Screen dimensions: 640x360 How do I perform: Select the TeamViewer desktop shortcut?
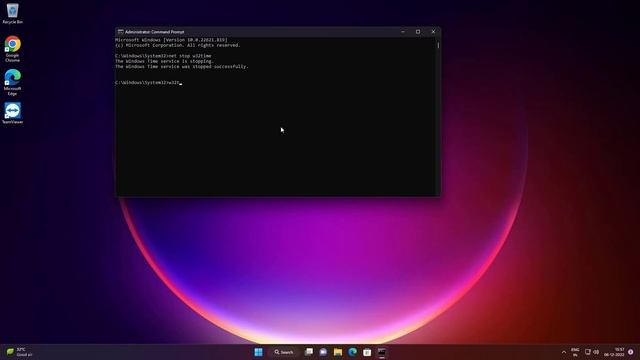tap(13, 113)
